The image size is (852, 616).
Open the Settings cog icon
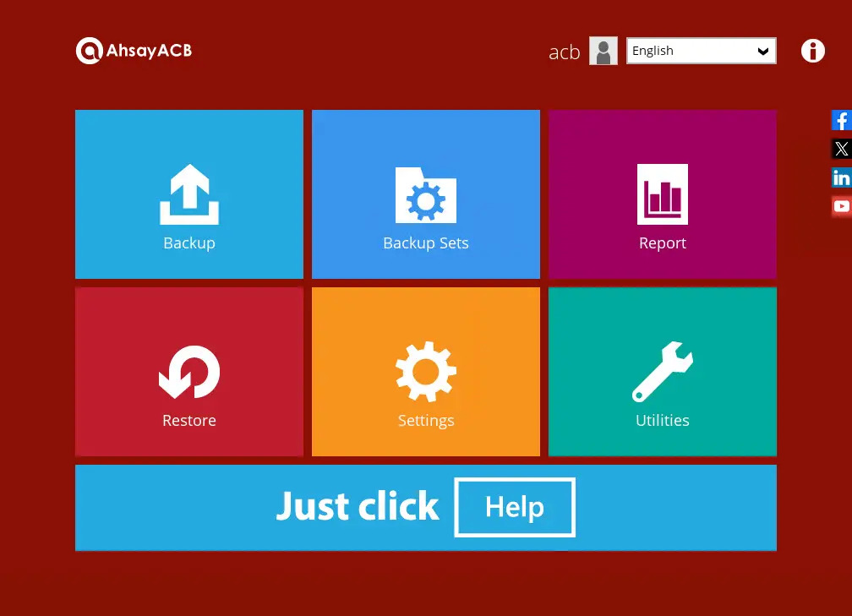point(426,372)
